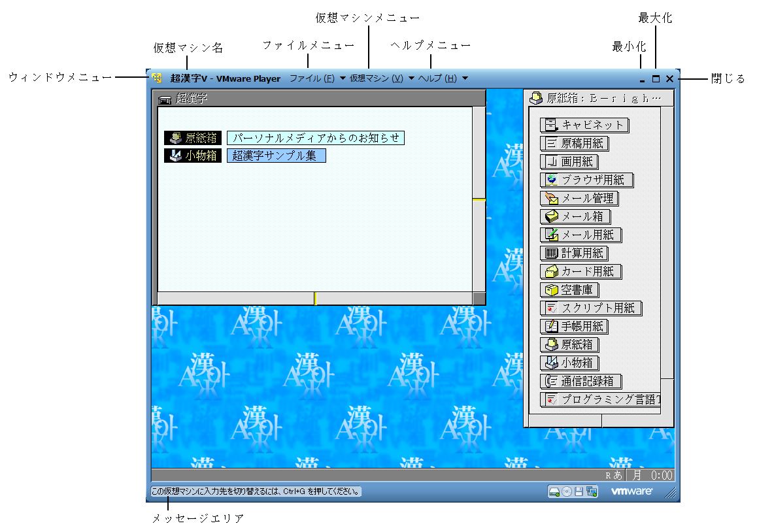Select the スクリプト用紙 template
This screenshot has width=757, height=532.
[x=591, y=308]
